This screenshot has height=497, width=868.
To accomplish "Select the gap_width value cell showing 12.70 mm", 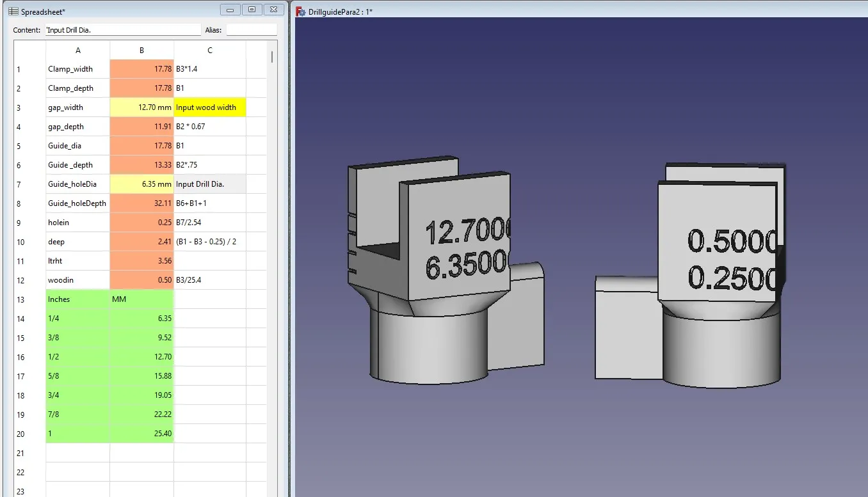I will pos(141,107).
